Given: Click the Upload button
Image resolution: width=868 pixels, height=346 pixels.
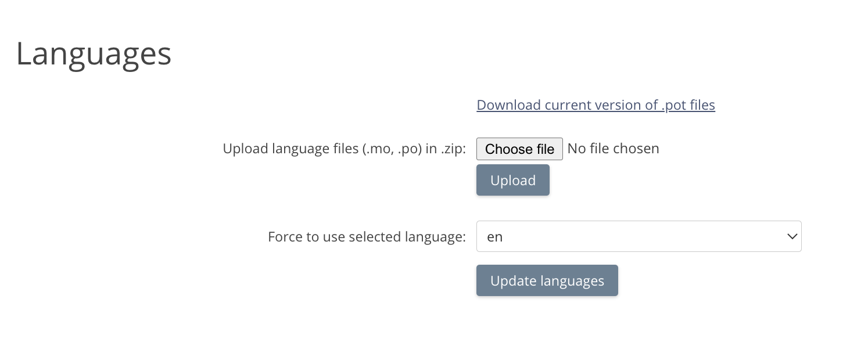Looking at the screenshot, I should [x=512, y=181].
